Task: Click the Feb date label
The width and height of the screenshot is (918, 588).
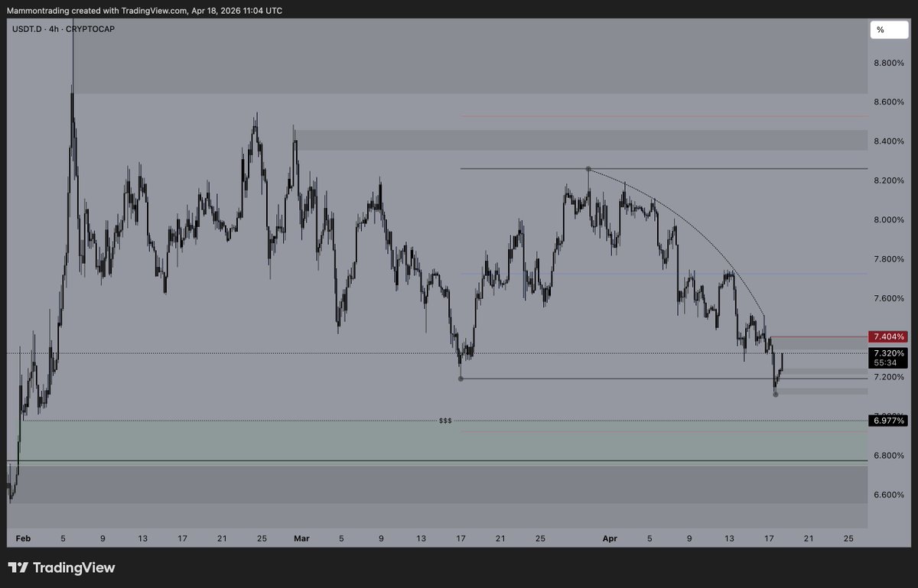Action: [x=24, y=538]
